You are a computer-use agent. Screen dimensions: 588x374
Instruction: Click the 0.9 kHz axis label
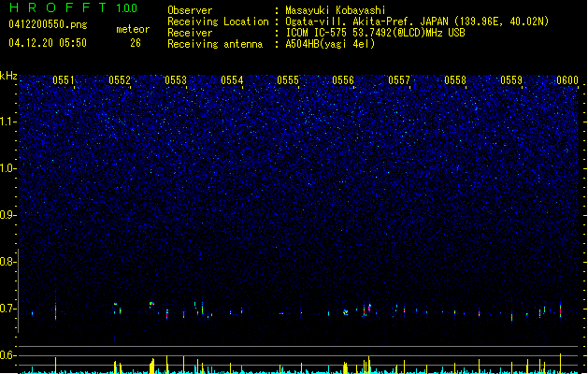pyautogui.click(x=7, y=215)
